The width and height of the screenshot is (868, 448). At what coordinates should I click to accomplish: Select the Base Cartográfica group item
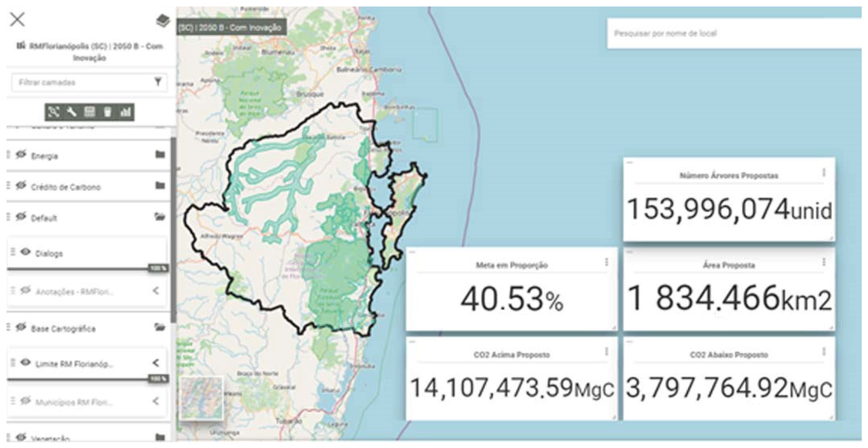(63, 328)
